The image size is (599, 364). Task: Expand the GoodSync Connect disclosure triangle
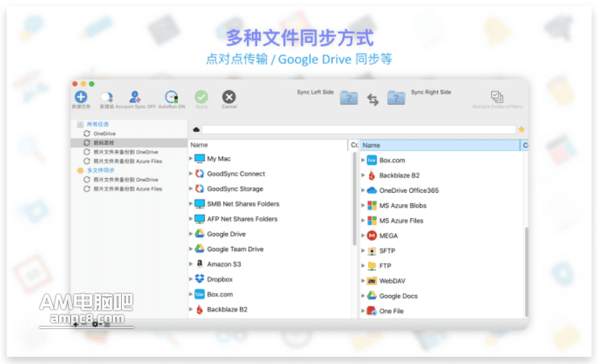pos(191,173)
